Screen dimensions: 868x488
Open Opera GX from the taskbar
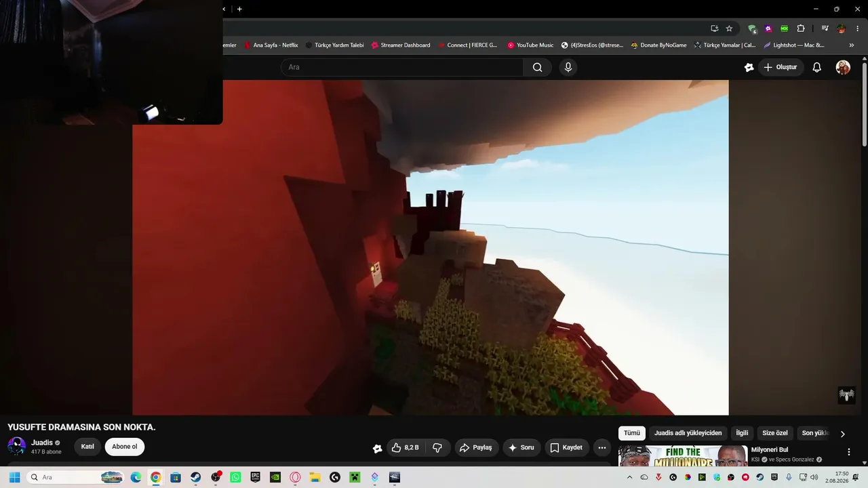click(x=295, y=477)
